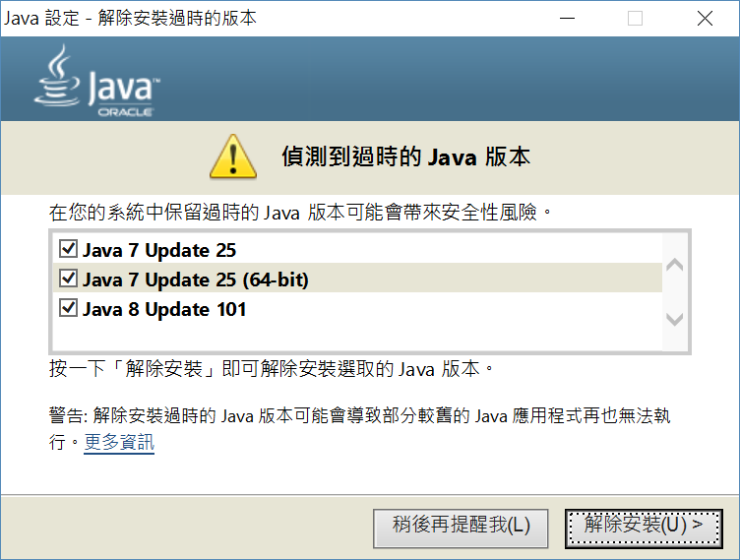The height and width of the screenshot is (560, 740).
Task: Click the list scroll up arrow
Action: tap(674, 265)
